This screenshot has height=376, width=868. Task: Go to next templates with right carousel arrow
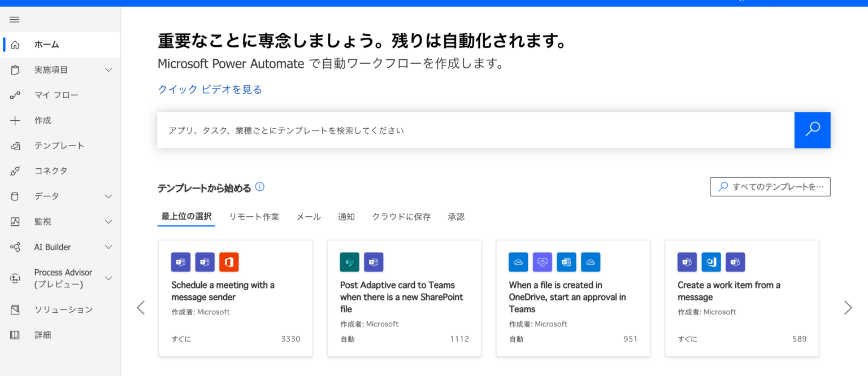pyautogui.click(x=848, y=307)
